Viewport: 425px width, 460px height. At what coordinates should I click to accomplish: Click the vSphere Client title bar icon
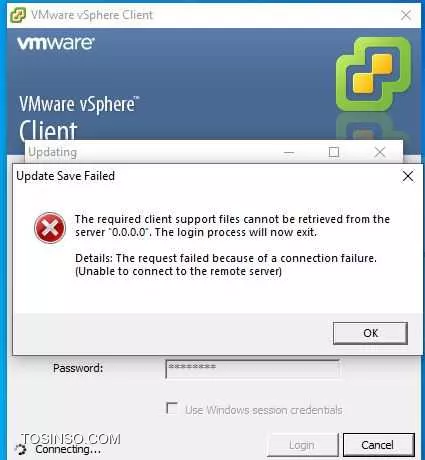[18, 15]
